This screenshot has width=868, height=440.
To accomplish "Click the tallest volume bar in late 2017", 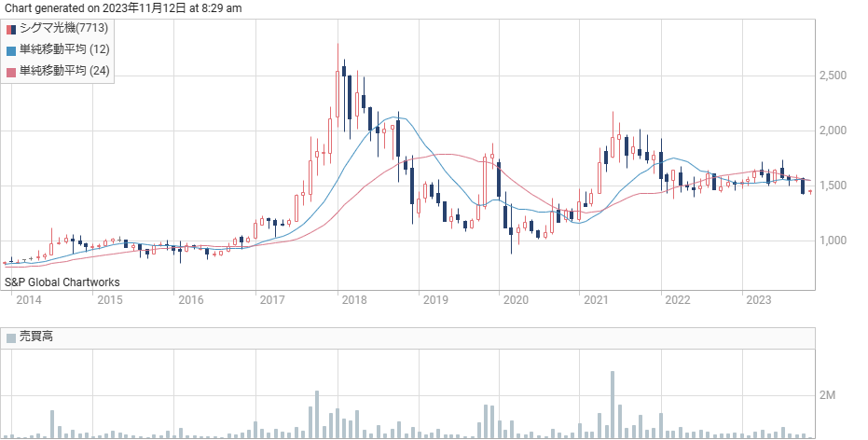I will point(317,415).
